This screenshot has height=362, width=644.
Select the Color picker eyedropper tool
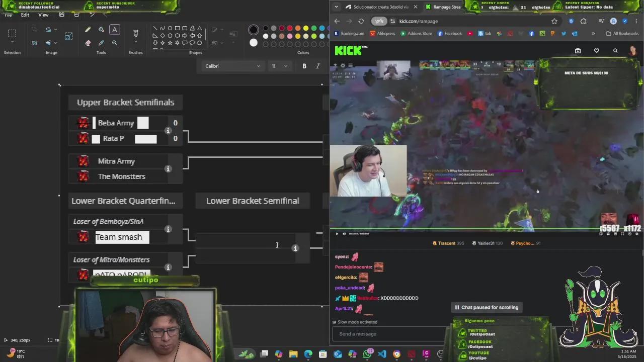coord(101,43)
